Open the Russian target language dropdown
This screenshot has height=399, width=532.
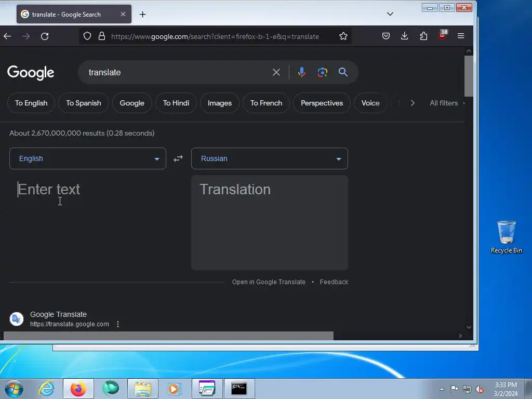tap(270, 158)
